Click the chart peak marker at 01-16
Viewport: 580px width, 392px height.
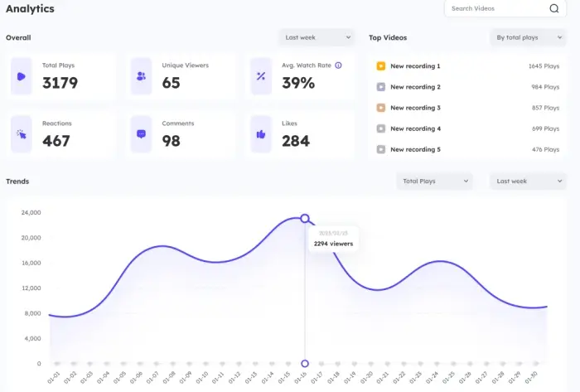305,219
